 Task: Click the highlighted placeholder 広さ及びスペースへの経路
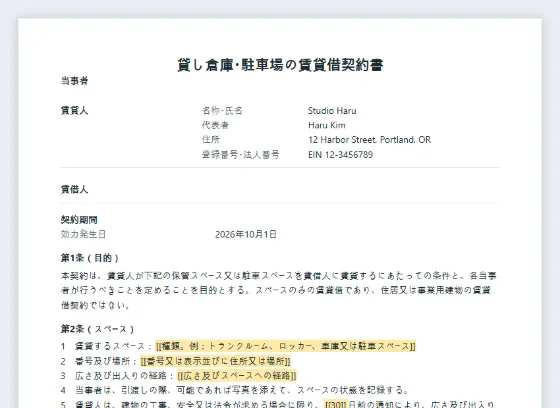tap(237, 375)
